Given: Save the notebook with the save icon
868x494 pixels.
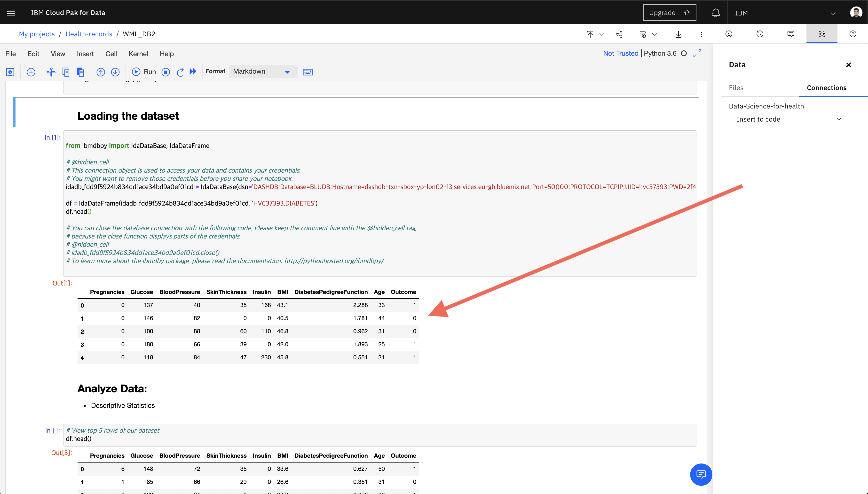Looking at the screenshot, I should click(x=10, y=72).
